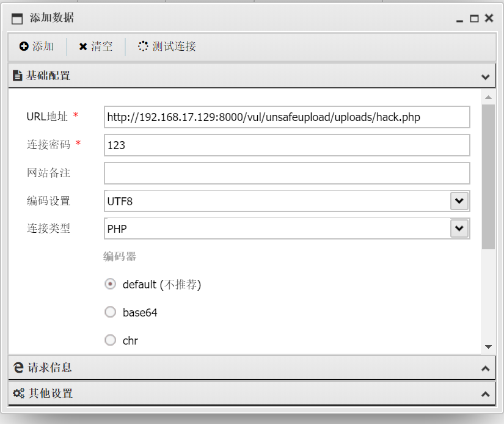Open the 连接类型 PHP dropdown

459,228
